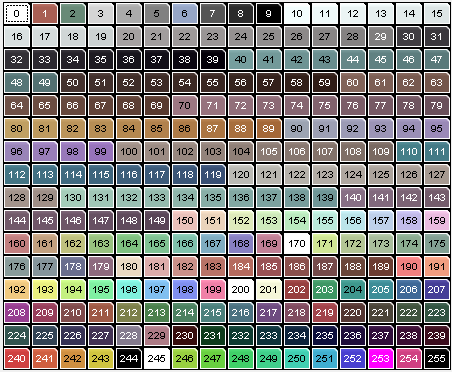Click the magenta swatch 253
The height and width of the screenshot is (372, 452).
[381, 358]
